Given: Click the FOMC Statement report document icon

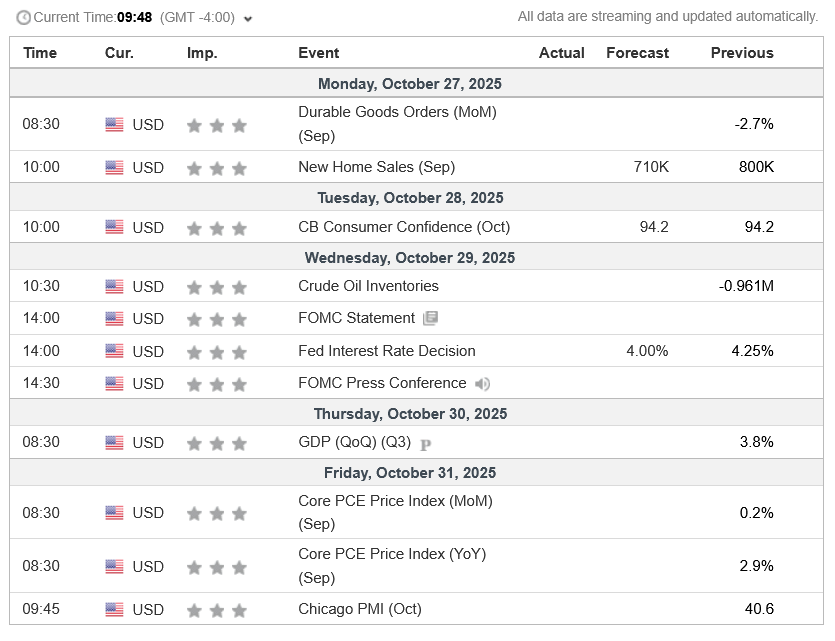Looking at the screenshot, I should tap(430, 318).
